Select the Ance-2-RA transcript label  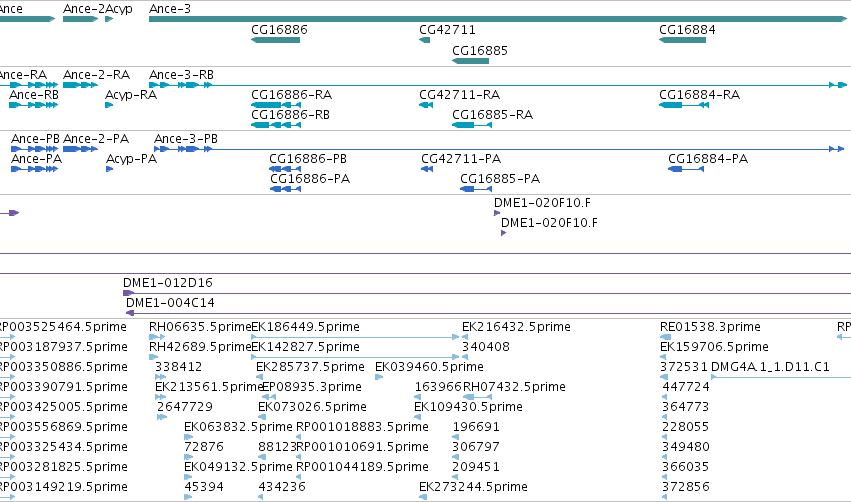tap(97, 75)
